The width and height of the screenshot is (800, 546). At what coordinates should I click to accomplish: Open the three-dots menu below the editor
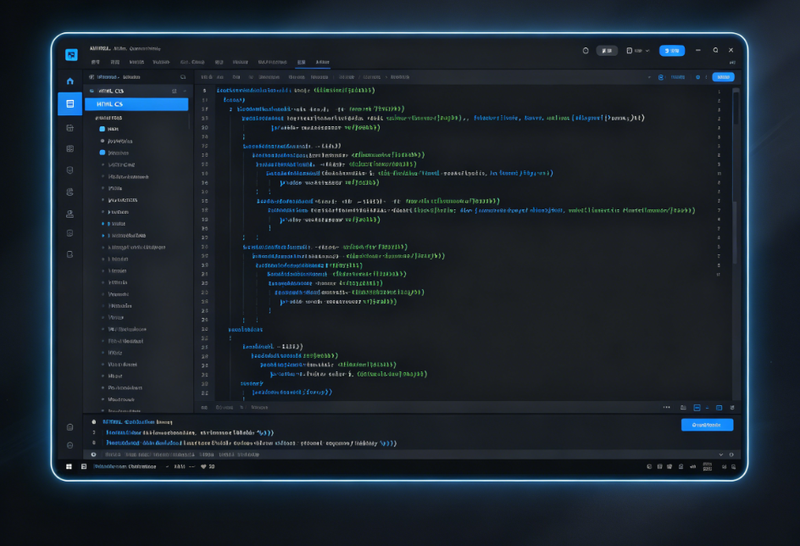tap(666, 407)
